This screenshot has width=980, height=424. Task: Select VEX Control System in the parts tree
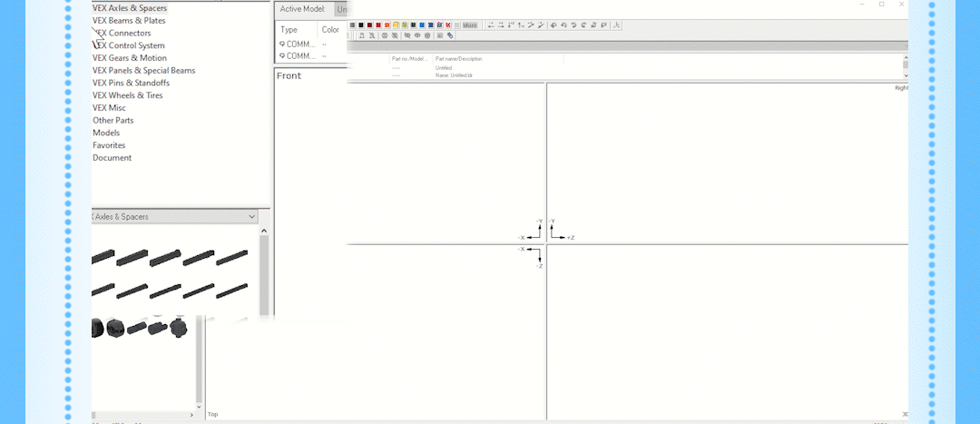128,45
